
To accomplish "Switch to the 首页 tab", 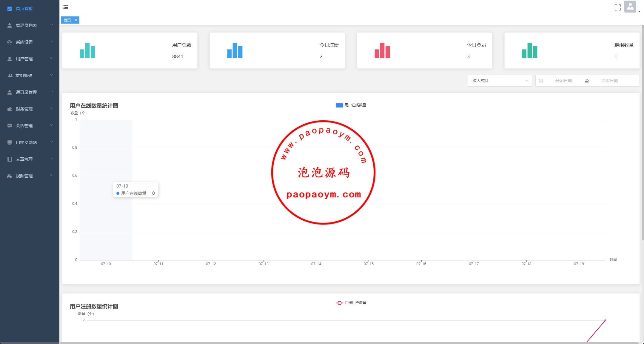I will [67, 20].
